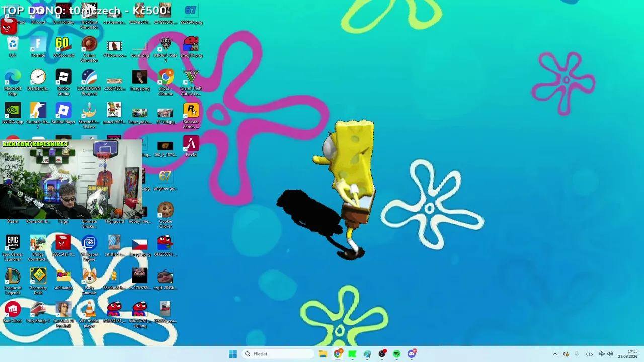Open the Riot Client shortcut
Viewport: 644px width, 362px height.
pyautogui.click(x=13, y=313)
